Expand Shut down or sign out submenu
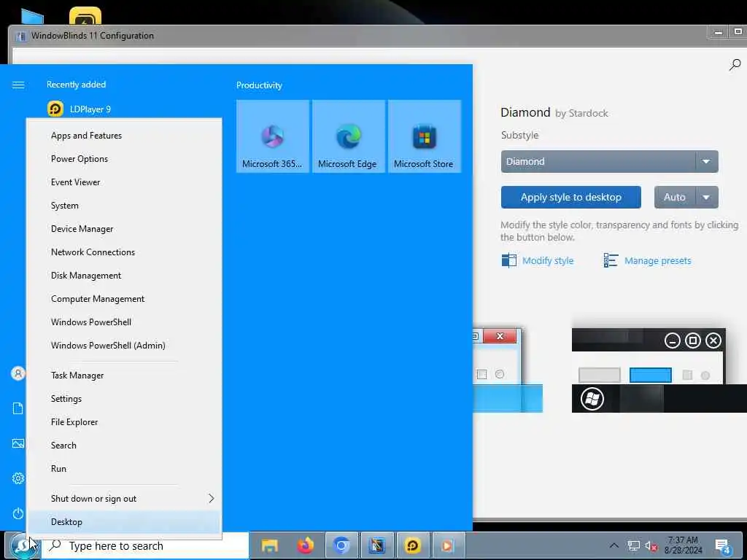747x560 pixels. (124, 499)
